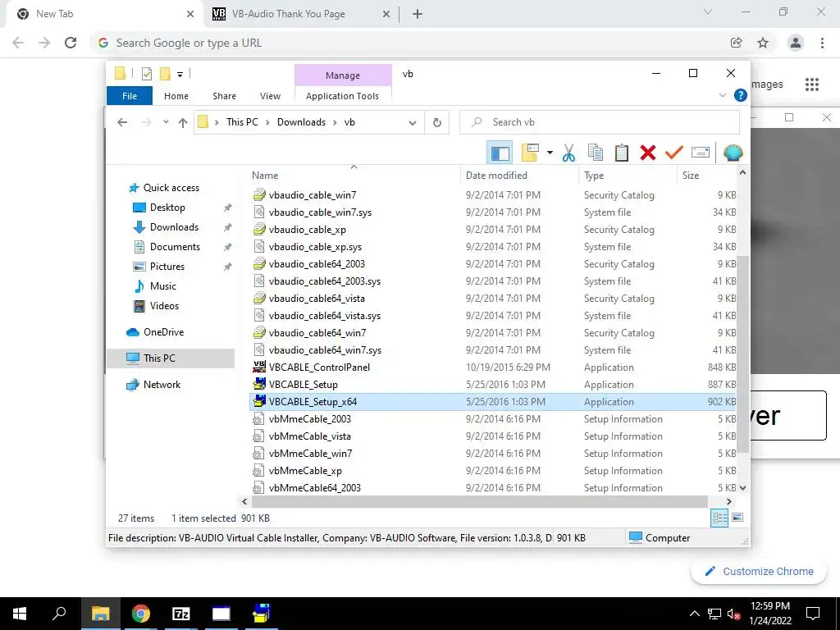Screen dimensions: 840x630
Task: Click the Windows Start button
Action: (20, 614)
